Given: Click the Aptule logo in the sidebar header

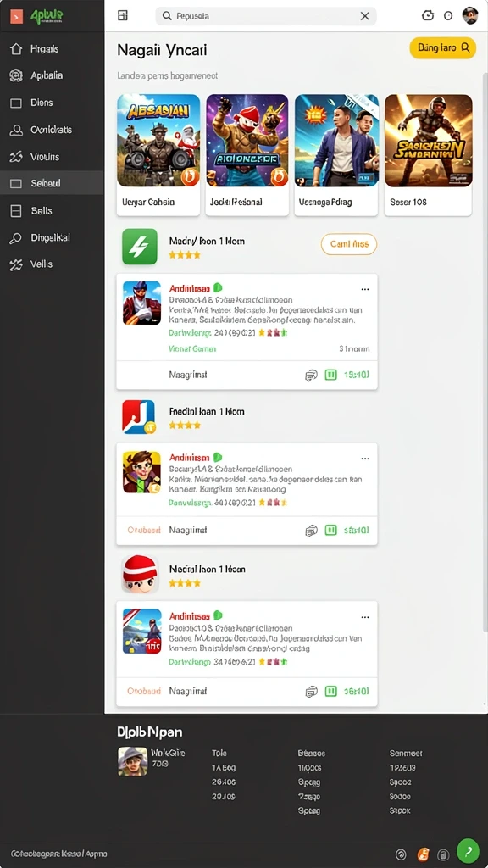Looking at the screenshot, I should click(47, 17).
